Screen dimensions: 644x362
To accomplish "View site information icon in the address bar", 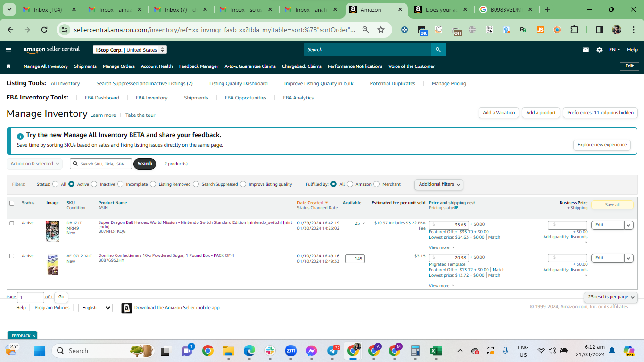I will [x=65, y=30].
